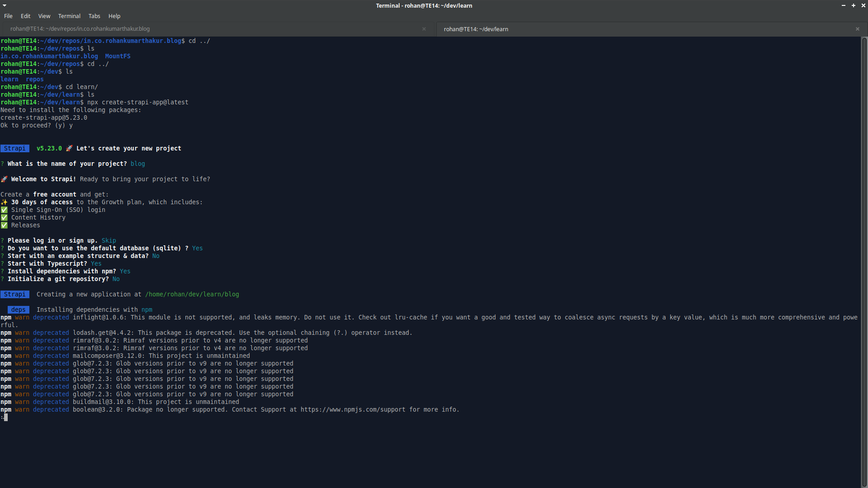Open the Help menu
The height and width of the screenshot is (488, 868).
114,16
